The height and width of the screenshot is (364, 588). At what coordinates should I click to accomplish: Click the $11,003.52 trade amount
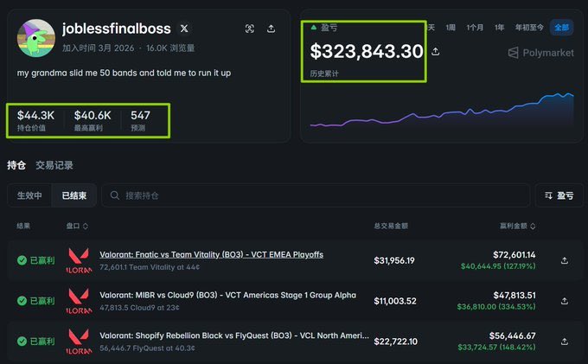coord(395,301)
